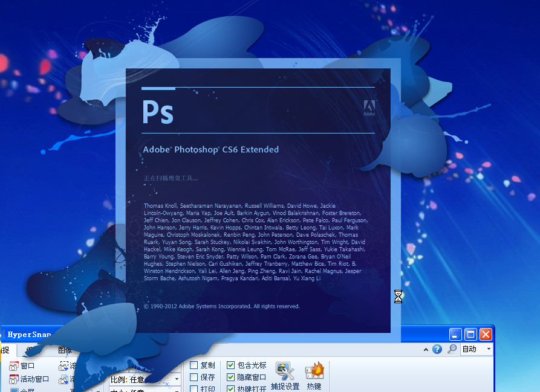The width and height of the screenshot is (540, 392).
Task: Close the HyperSnap window
Action: click(486, 334)
